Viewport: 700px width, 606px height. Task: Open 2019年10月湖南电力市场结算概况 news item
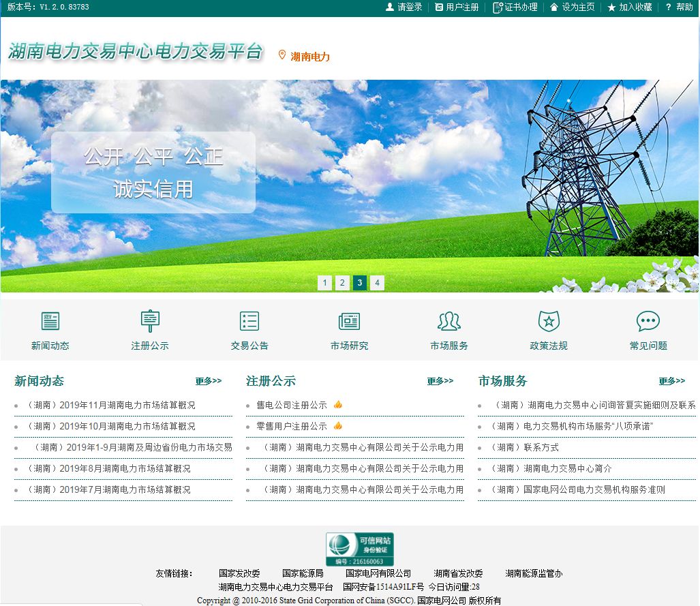click(110, 426)
